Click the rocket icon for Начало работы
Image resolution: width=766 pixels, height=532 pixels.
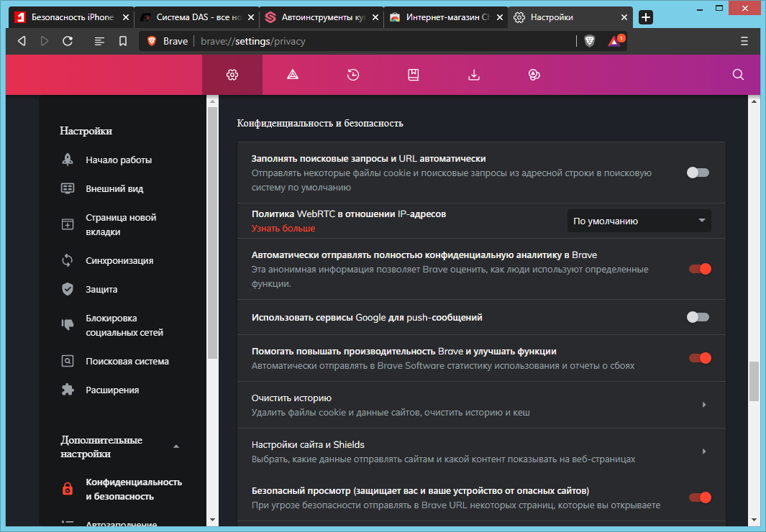click(x=68, y=160)
